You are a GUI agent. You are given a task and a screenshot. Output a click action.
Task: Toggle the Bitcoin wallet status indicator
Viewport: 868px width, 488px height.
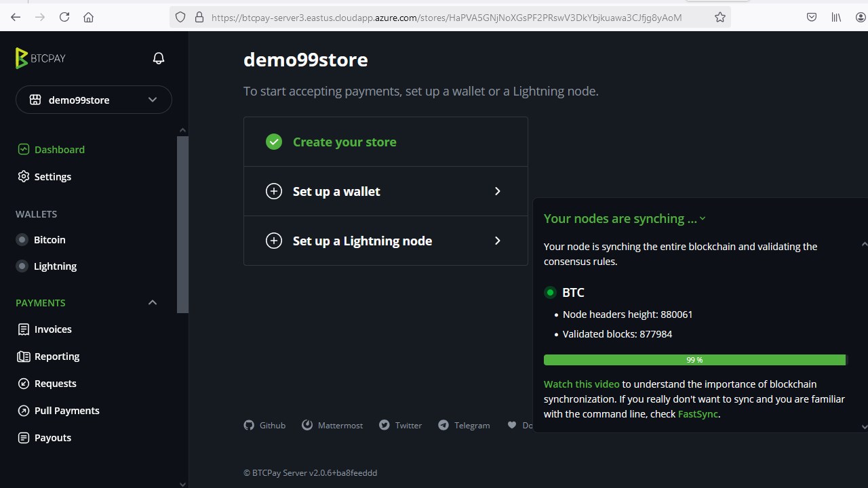[22, 240]
